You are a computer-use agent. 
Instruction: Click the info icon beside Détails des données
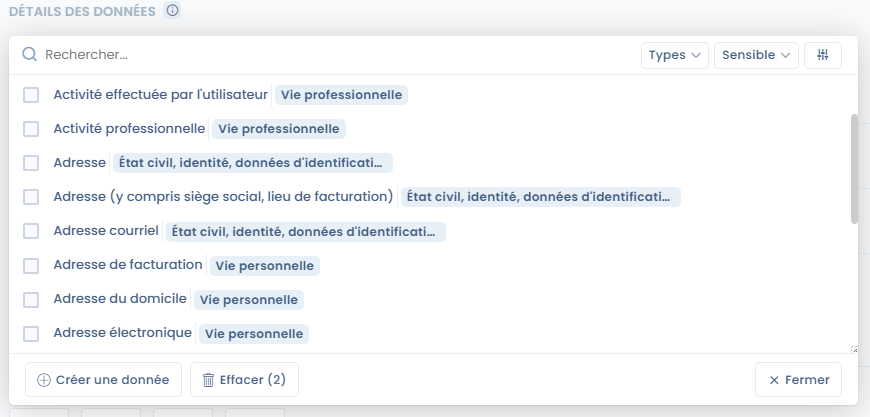click(172, 11)
